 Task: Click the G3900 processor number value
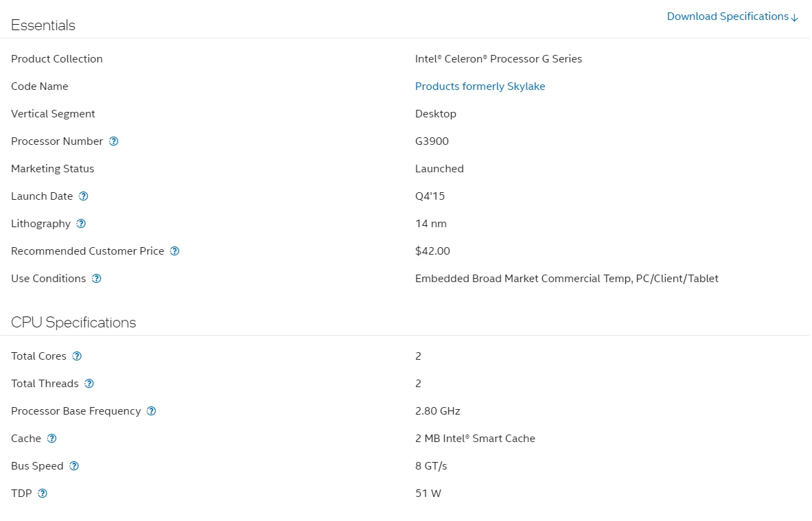coord(432,141)
